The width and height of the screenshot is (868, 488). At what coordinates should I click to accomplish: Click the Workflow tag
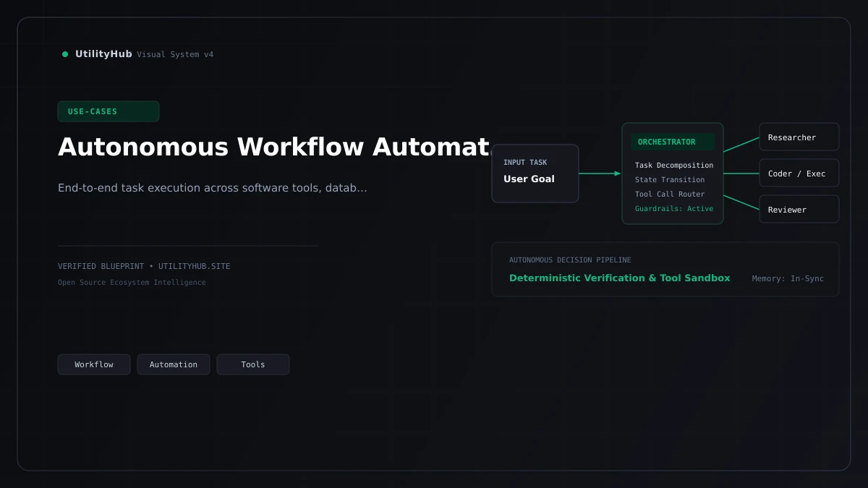(94, 364)
